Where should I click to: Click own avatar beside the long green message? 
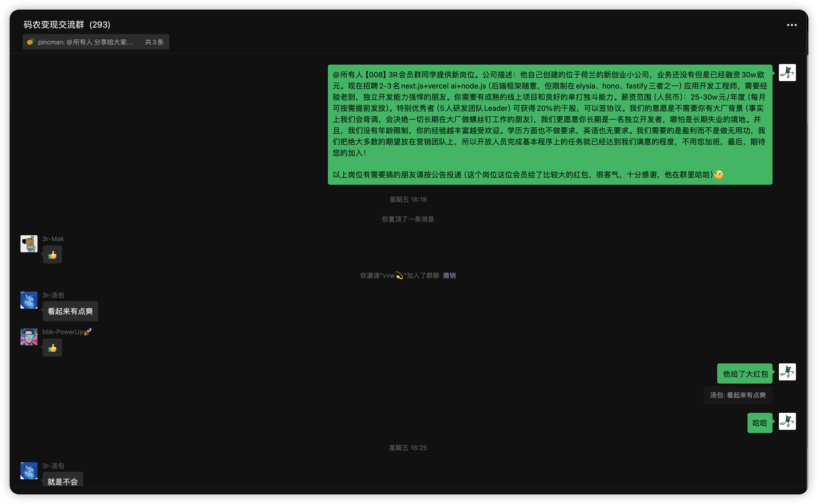[787, 73]
